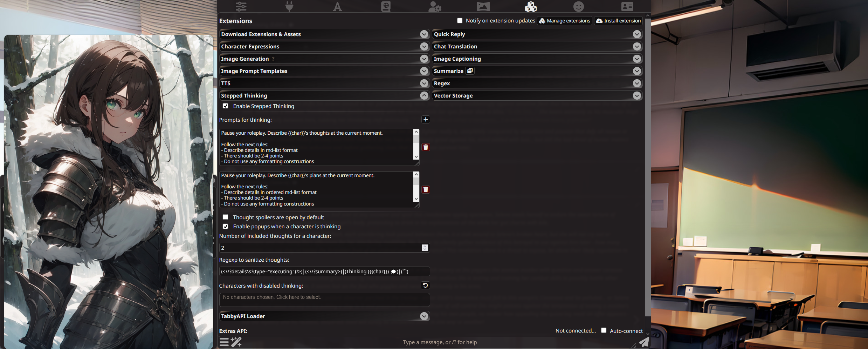
Task: Open Image Generation help question mark
Action: pyautogui.click(x=273, y=59)
